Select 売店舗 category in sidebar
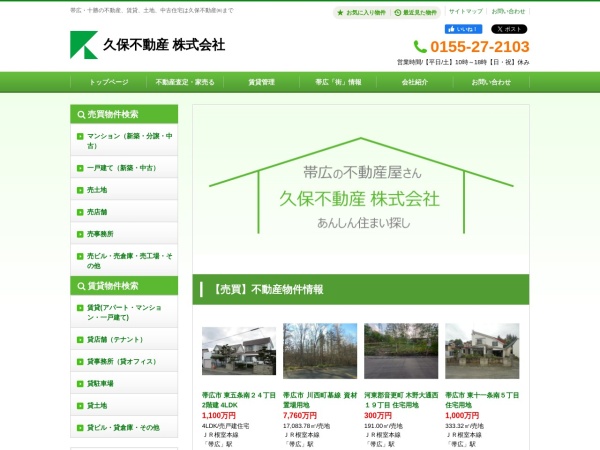600x450 pixels. pos(124,212)
